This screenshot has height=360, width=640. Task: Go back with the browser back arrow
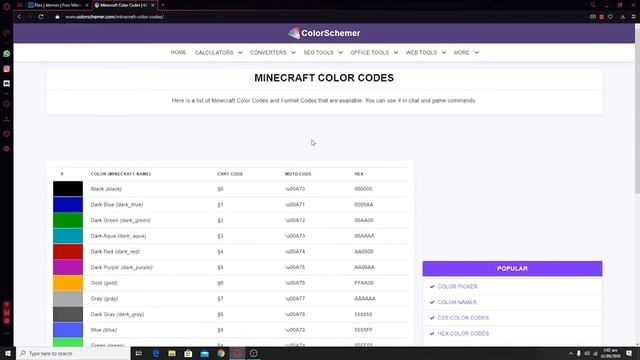19,17
